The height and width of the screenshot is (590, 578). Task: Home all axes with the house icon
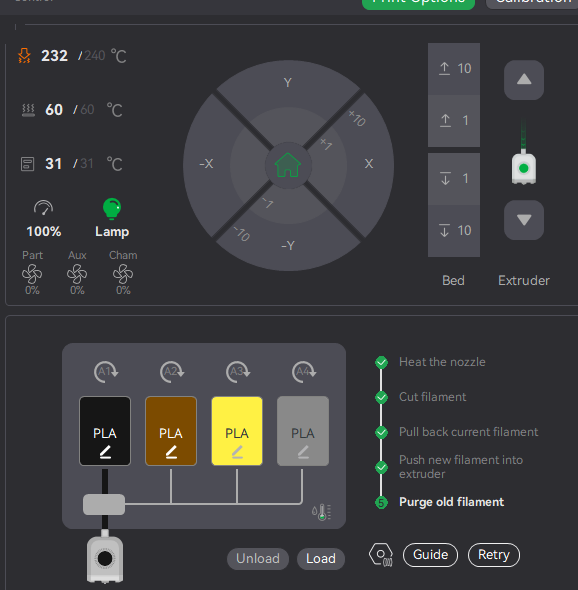point(288,165)
